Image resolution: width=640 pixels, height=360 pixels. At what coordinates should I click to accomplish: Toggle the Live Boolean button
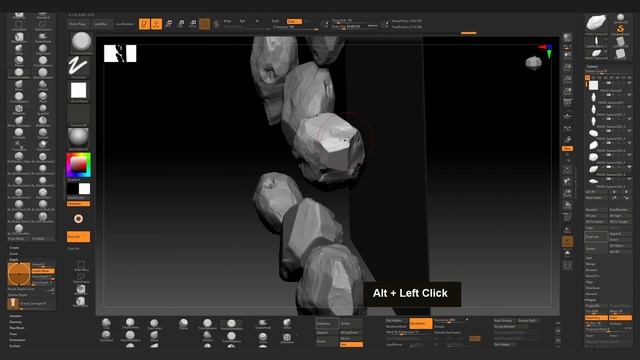[x=124, y=24]
